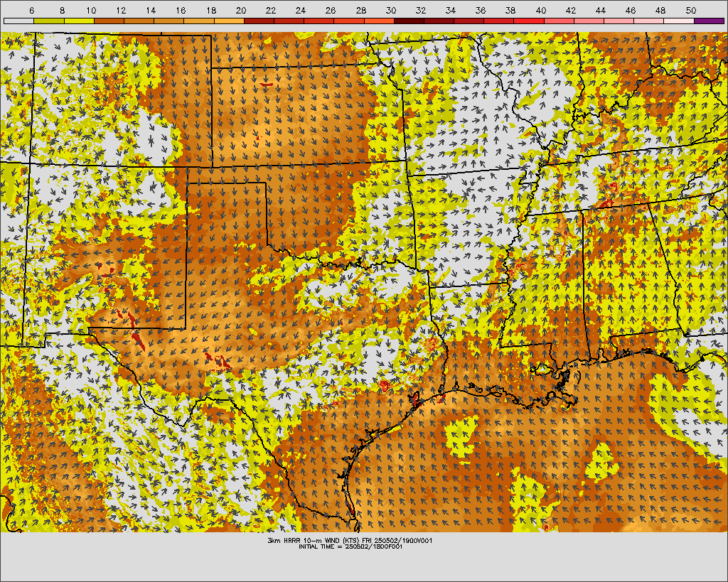Screen dimensions: 728x582
Task: Select the "40" legend scale label
Action: (540, 10)
